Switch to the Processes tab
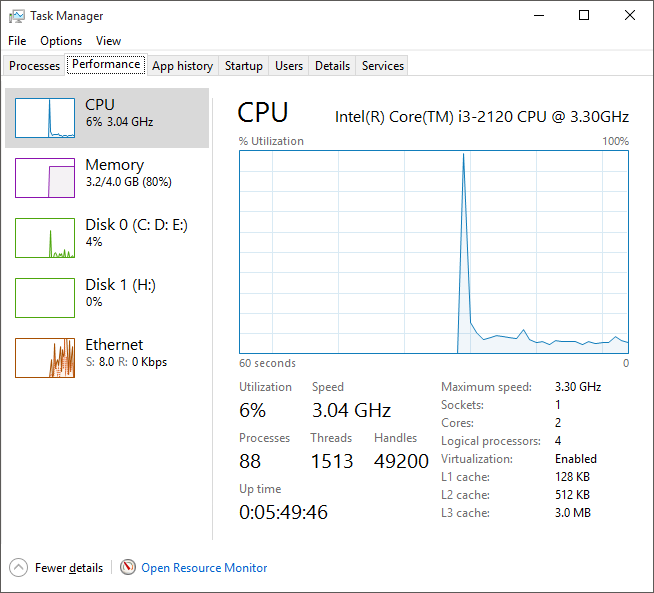 click(x=34, y=66)
